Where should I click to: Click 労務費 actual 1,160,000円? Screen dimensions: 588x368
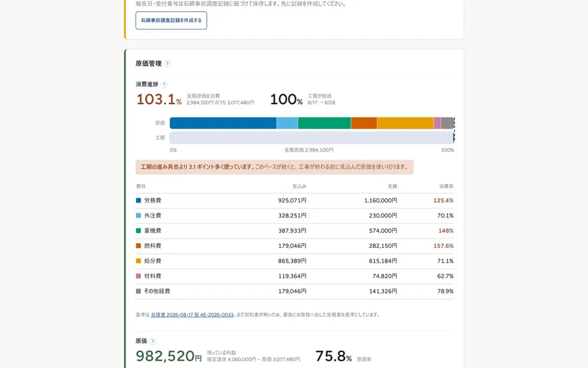(380, 201)
